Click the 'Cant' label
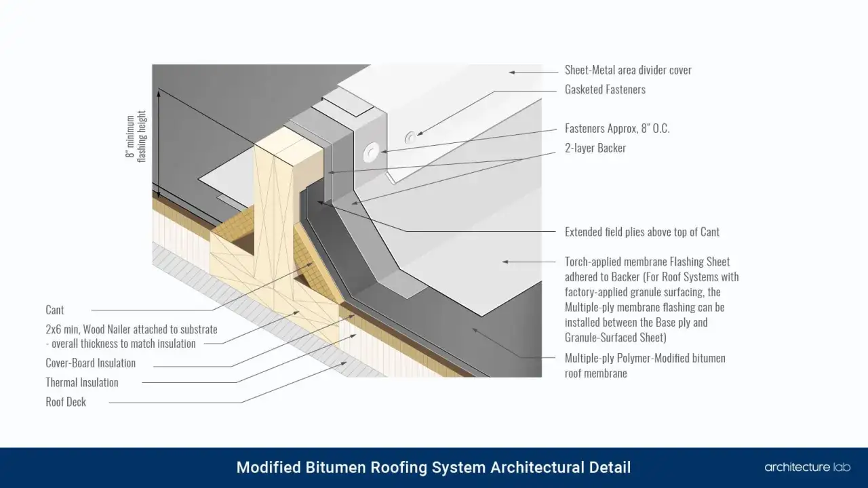868x488 pixels. click(55, 310)
